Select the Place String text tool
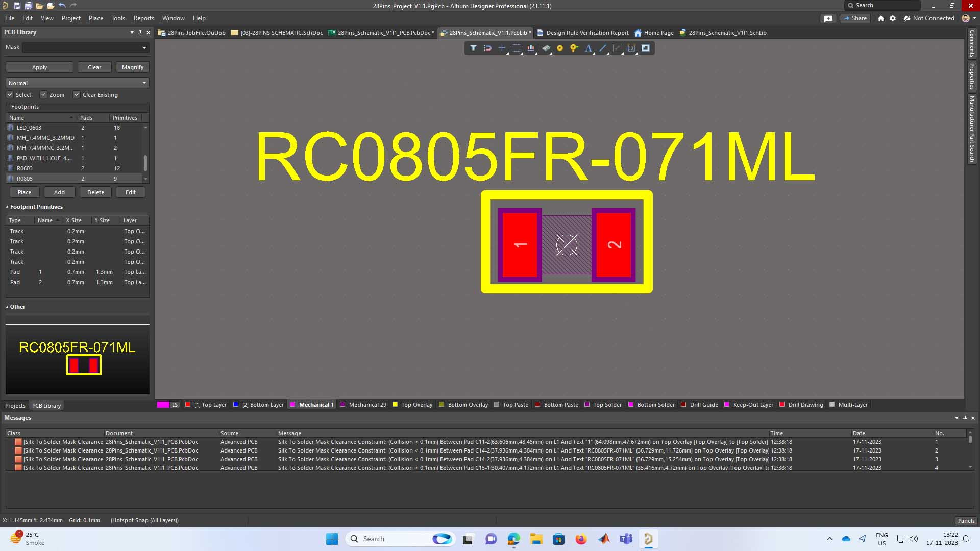Screen dimensions: 980x551 (x=589, y=48)
